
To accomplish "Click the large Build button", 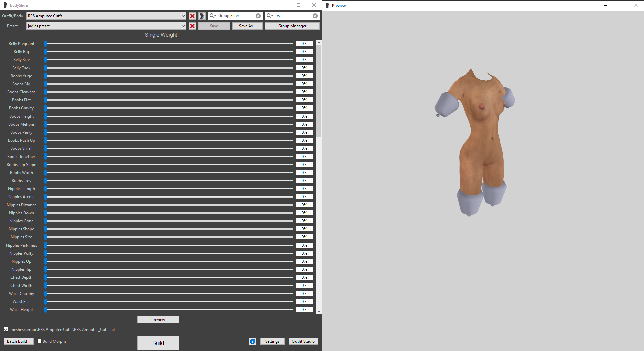I will pyautogui.click(x=158, y=343).
